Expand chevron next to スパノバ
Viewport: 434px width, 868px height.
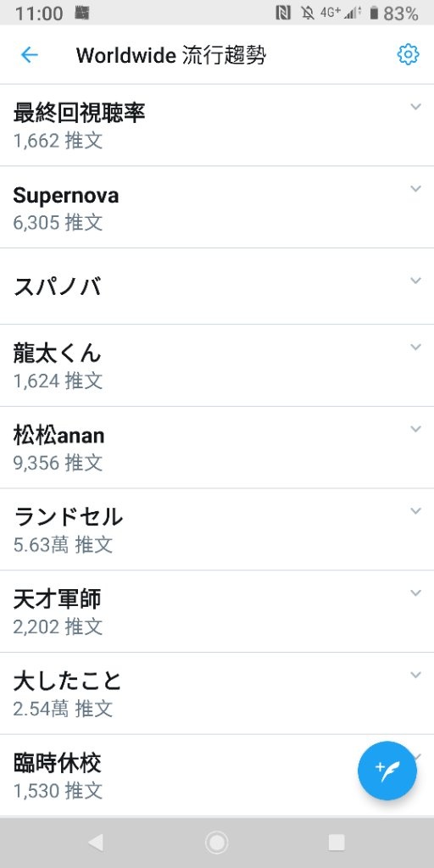pos(415,281)
